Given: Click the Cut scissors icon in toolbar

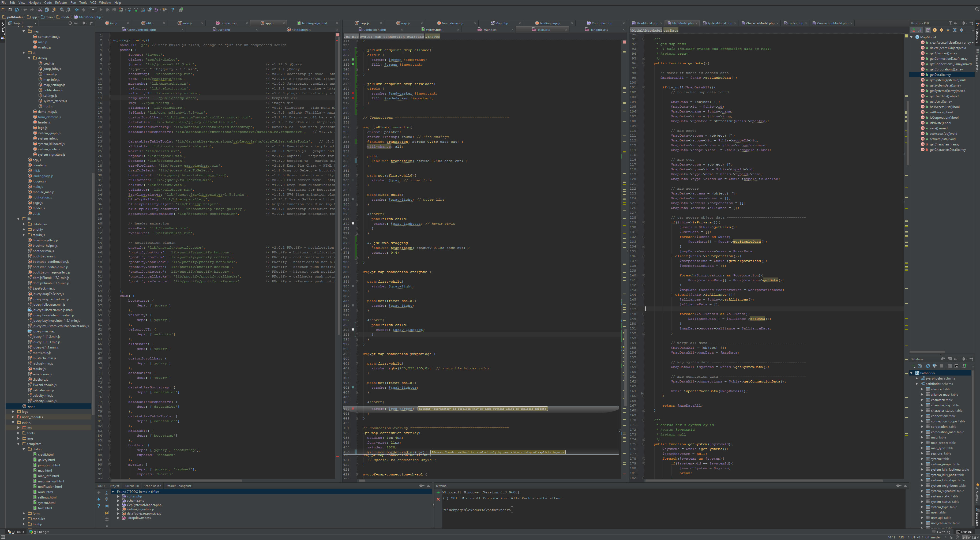Looking at the screenshot, I should point(40,10).
